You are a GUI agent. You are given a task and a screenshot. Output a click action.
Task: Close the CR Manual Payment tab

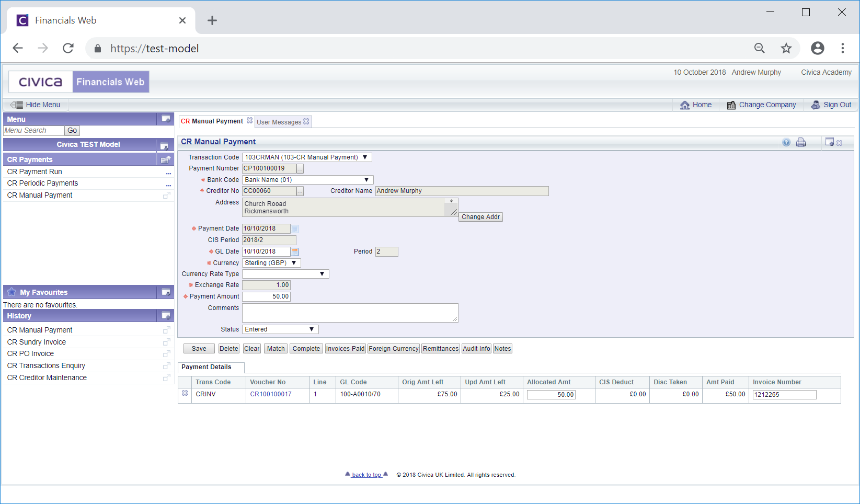coord(250,120)
